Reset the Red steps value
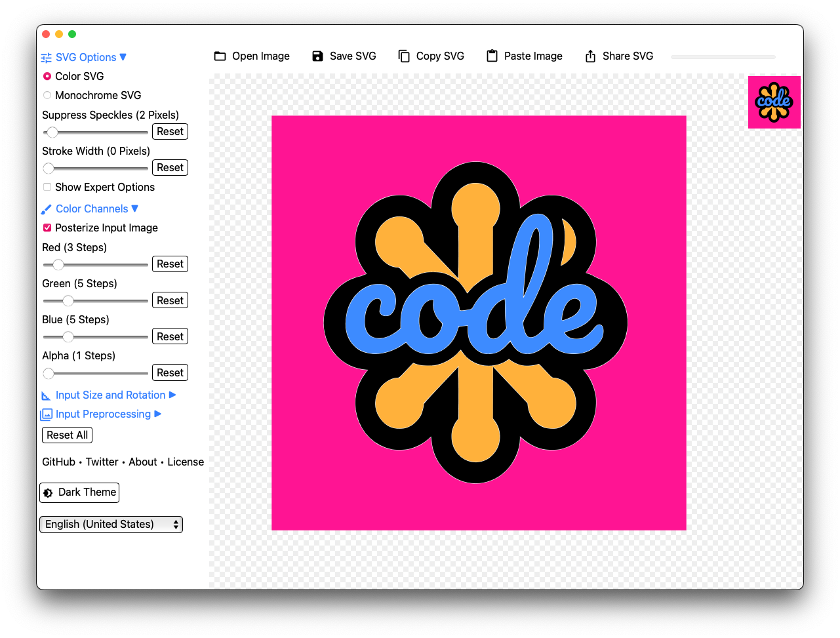The width and height of the screenshot is (840, 638). pyautogui.click(x=170, y=264)
